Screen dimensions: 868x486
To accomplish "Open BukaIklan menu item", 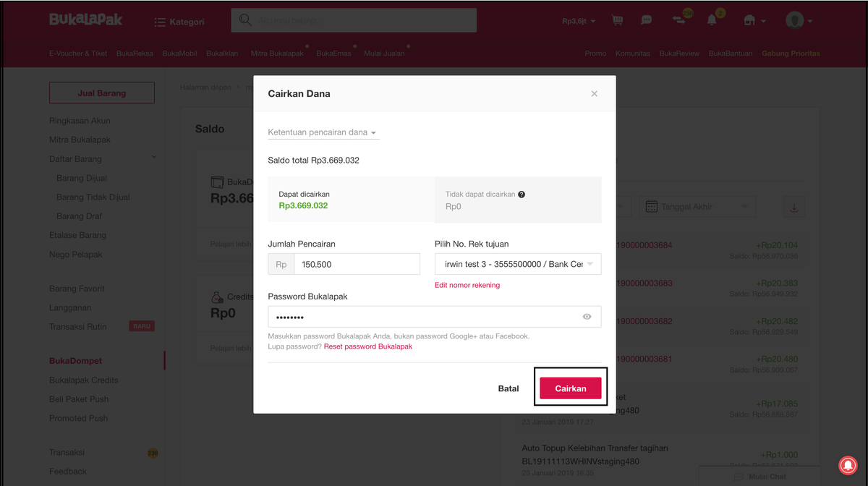I will coord(222,54).
